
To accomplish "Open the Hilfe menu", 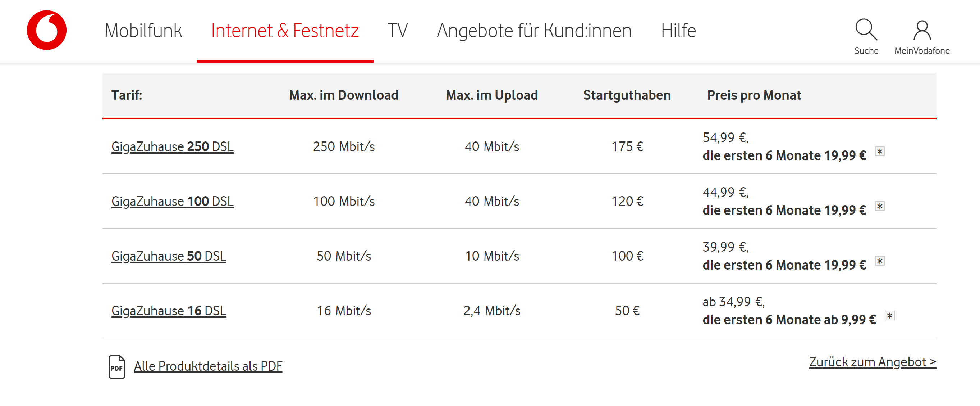I will [x=678, y=31].
